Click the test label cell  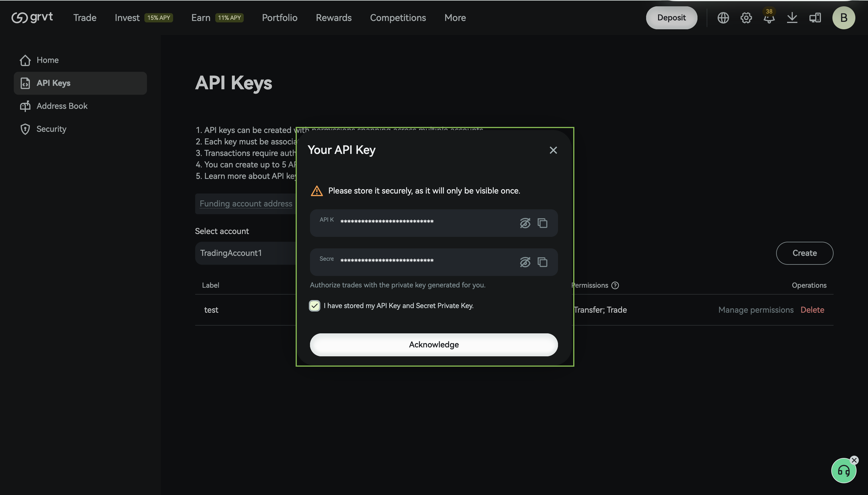tap(211, 310)
